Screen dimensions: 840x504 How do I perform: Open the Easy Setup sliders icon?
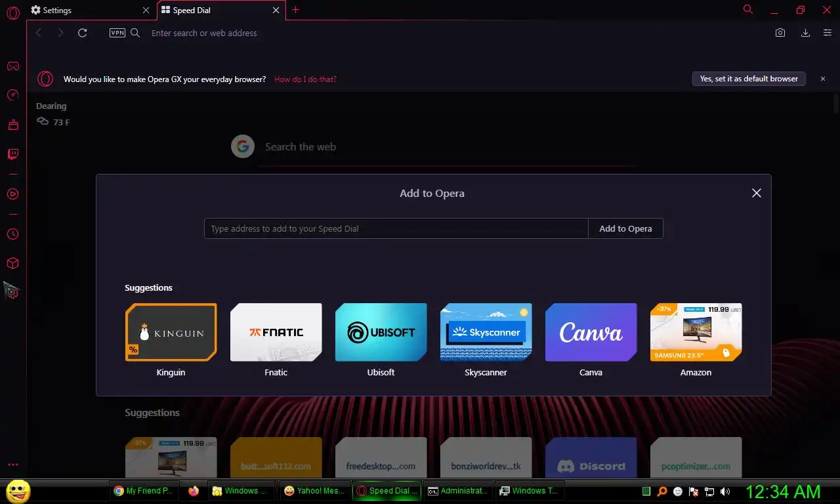pyautogui.click(x=827, y=33)
